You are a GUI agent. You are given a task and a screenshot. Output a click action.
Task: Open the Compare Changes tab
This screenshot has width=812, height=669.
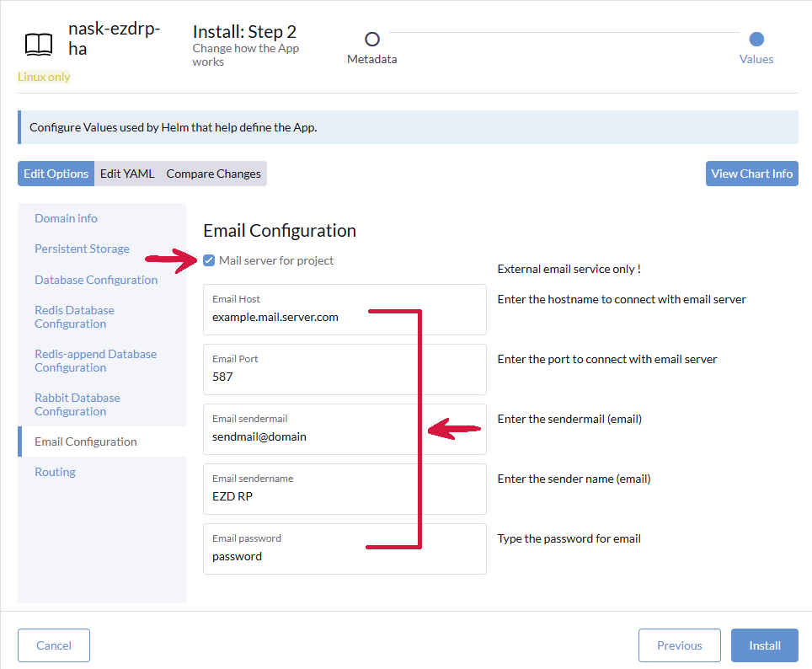tap(214, 174)
